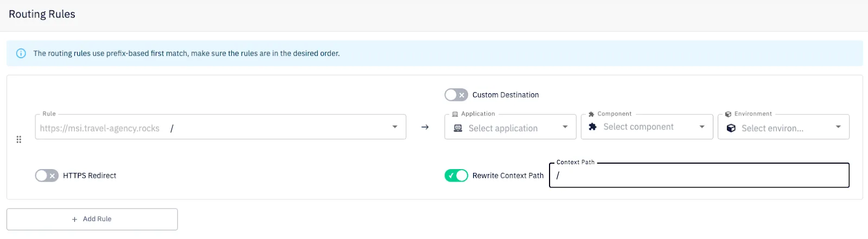Click the puzzle piece icon in Select component
The image size is (868, 239).
pos(592,127)
